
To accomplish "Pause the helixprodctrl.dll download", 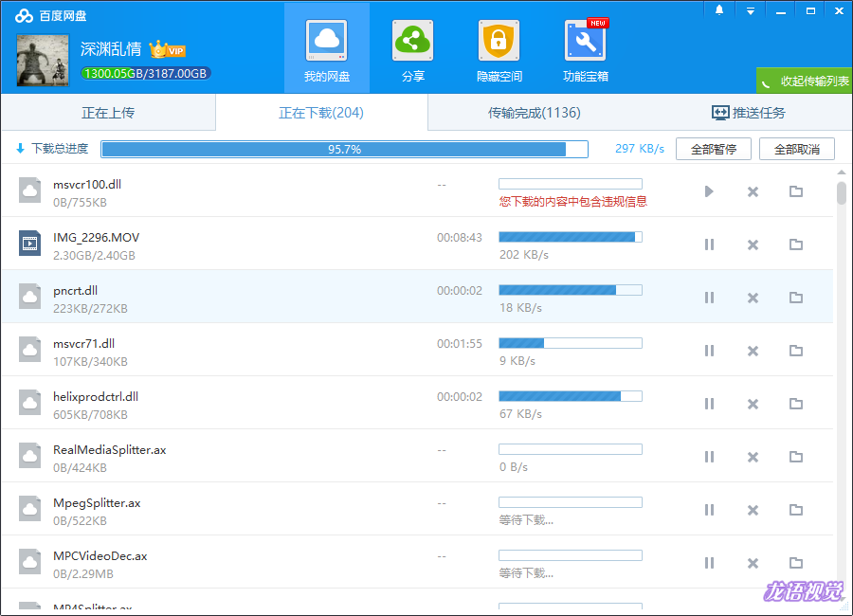I will coord(709,404).
